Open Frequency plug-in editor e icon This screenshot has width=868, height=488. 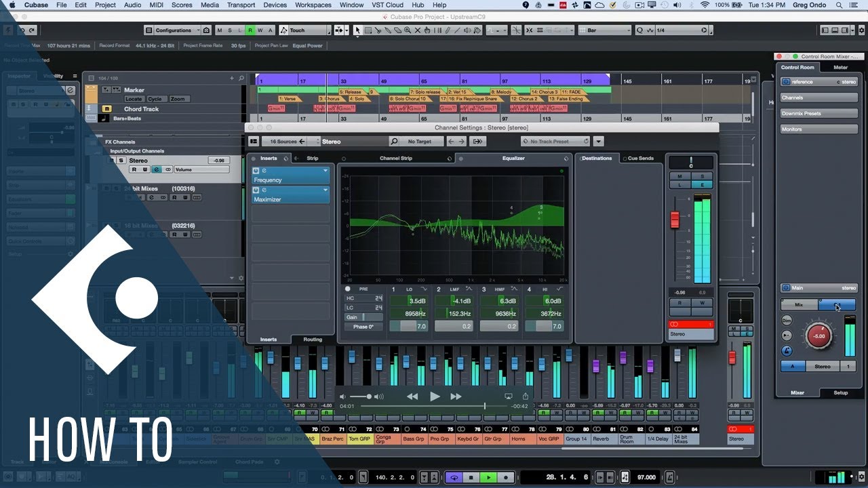coord(264,171)
